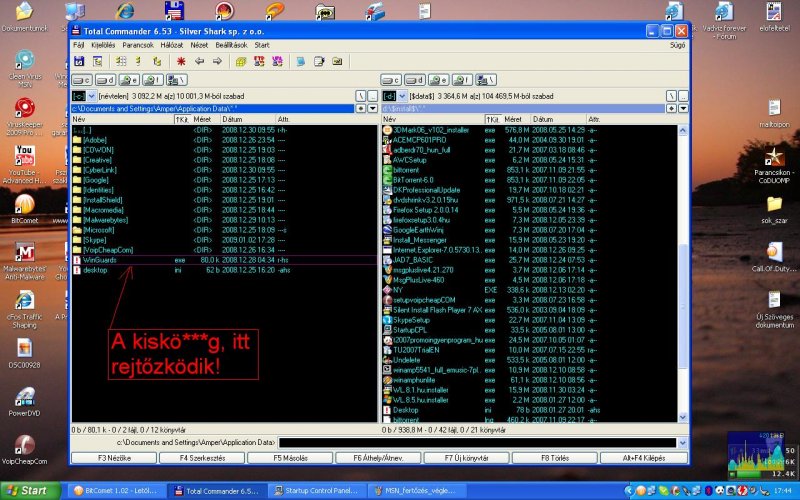Image resolution: width=800 pixels, height=500 pixels.
Task: Switch to BitComet 1.02 taskbar item
Action: (116, 491)
